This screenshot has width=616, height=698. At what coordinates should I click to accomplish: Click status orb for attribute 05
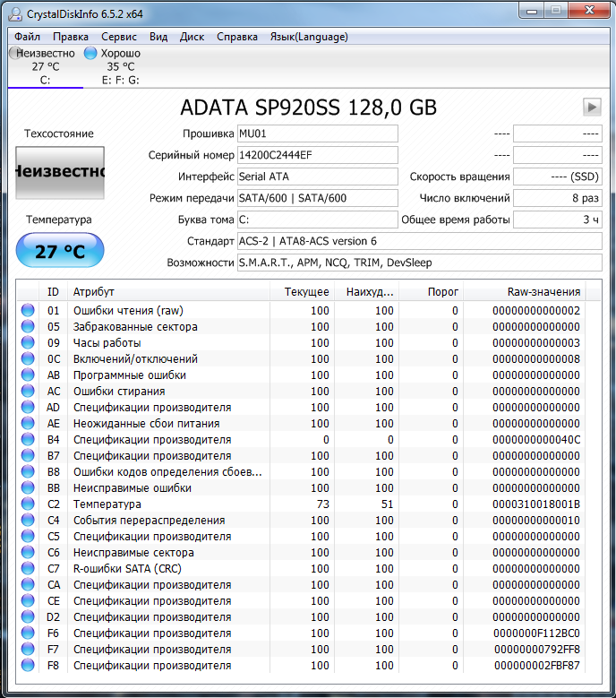coord(28,326)
